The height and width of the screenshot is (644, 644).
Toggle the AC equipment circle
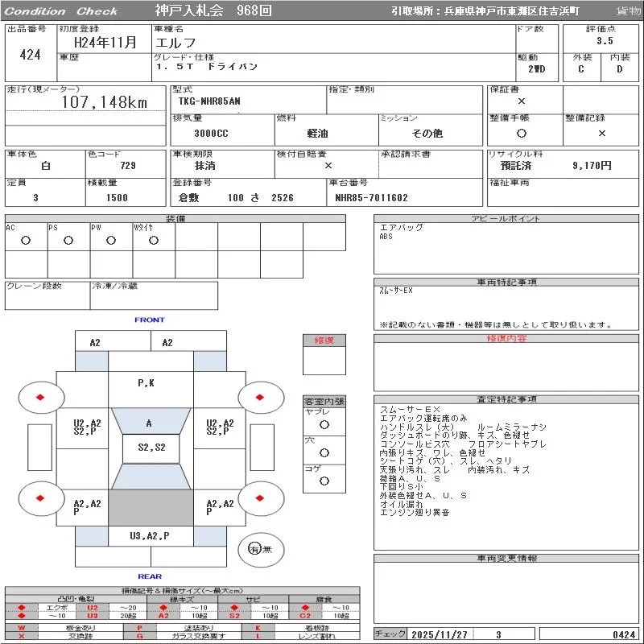[26, 240]
